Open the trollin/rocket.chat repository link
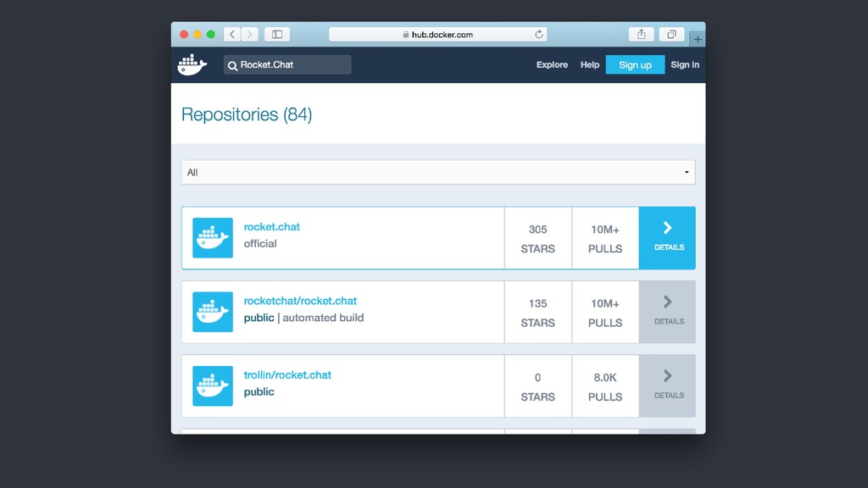This screenshot has width=868, height=488. coord(287,375)
